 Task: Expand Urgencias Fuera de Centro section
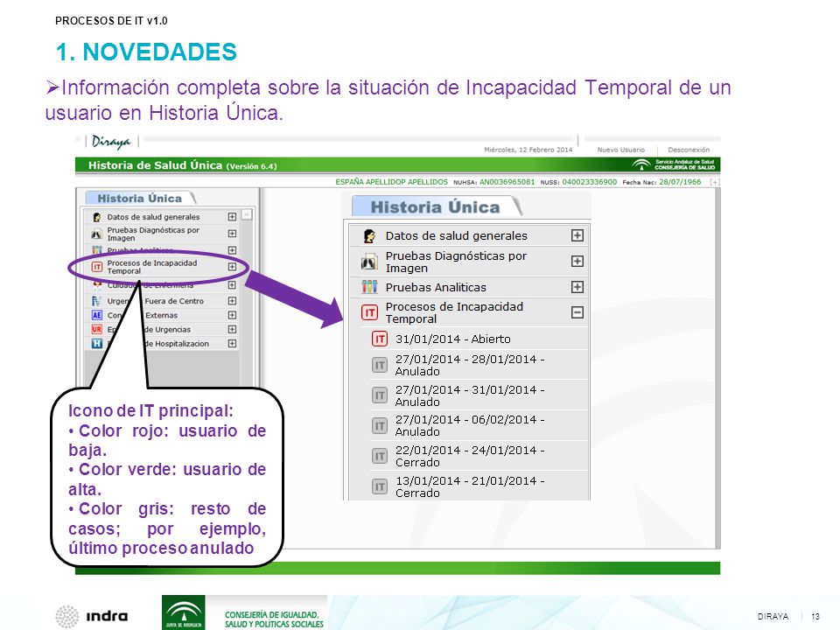pos(232,301)
